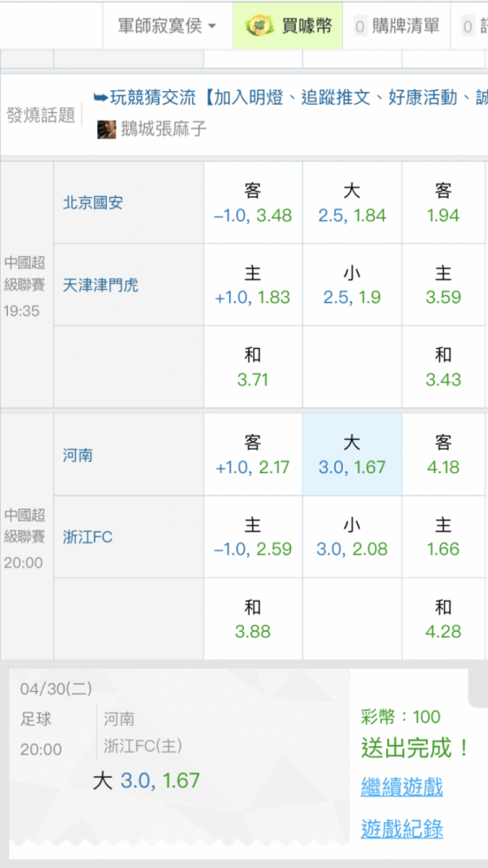
Task: Click the coin icon beside 買噱幣
Action: point(260,25)
